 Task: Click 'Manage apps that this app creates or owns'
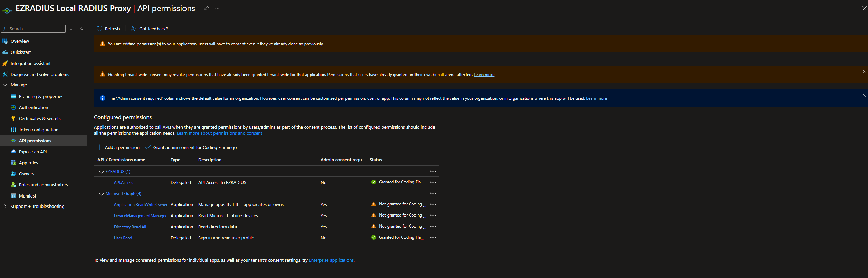241,205
